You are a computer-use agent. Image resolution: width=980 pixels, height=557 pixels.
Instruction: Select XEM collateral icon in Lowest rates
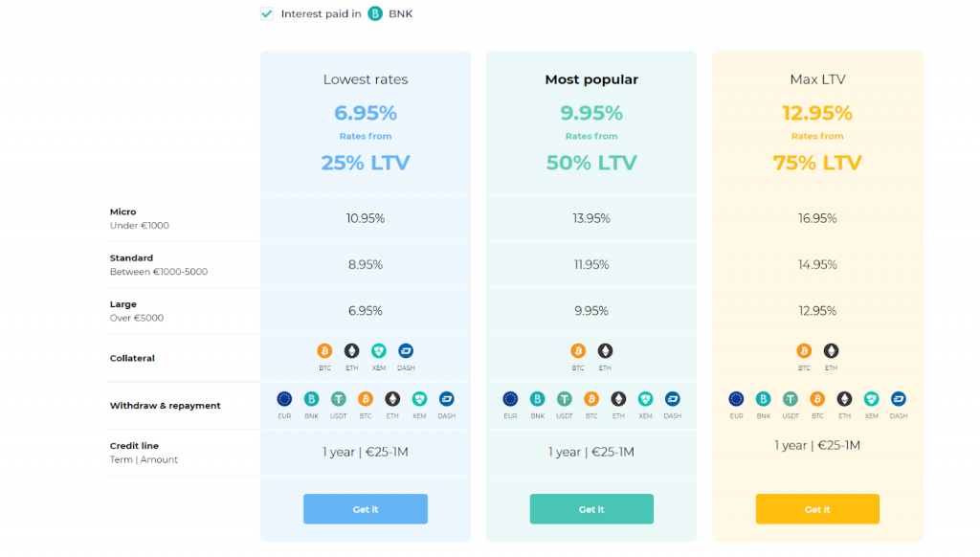tap(379, 350)
